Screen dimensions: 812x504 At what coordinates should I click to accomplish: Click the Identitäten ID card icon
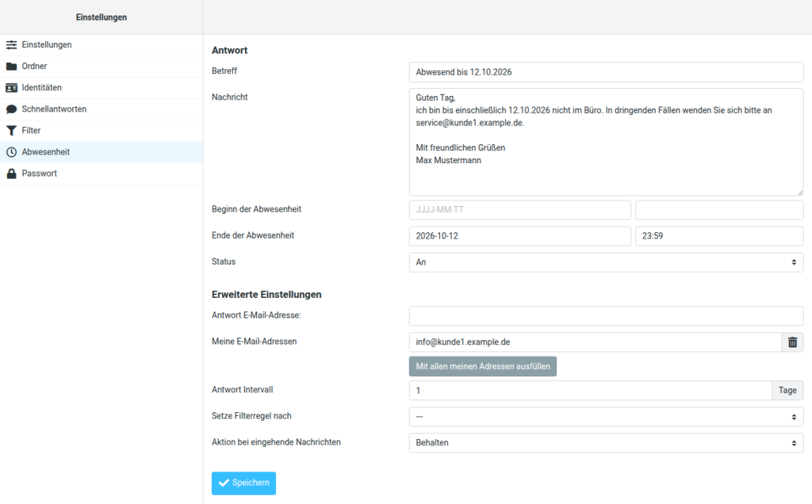pos(11,88)
